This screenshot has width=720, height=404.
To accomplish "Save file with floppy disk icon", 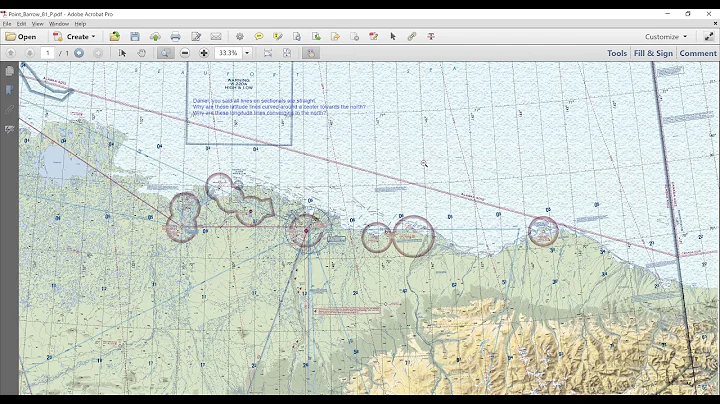I will [135, 37].
